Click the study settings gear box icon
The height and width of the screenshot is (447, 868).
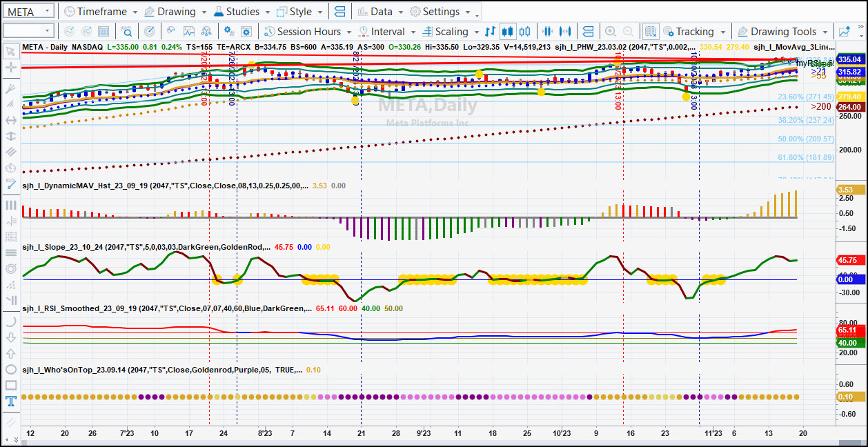pyautogui.click(x=246, y=31)
